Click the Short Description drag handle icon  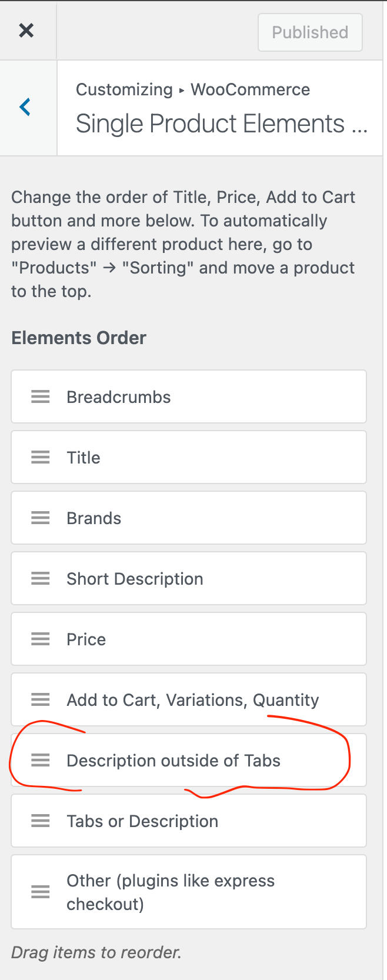point(41,579)
